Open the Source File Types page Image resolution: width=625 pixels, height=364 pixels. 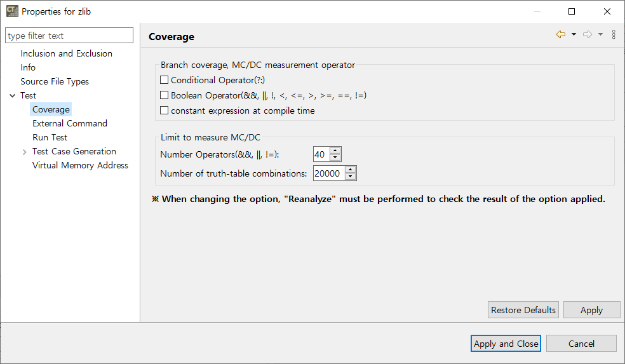pyautogui.click(x=55, y=81)
